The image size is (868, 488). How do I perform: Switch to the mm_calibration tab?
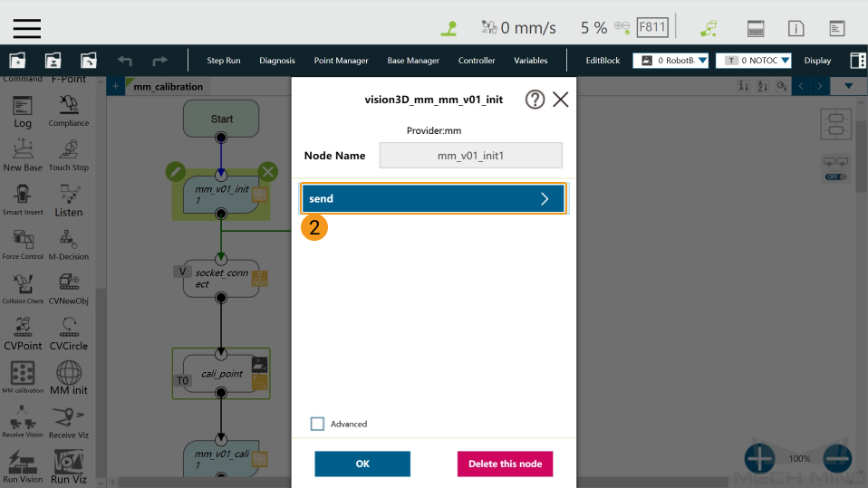coord(168,87)
